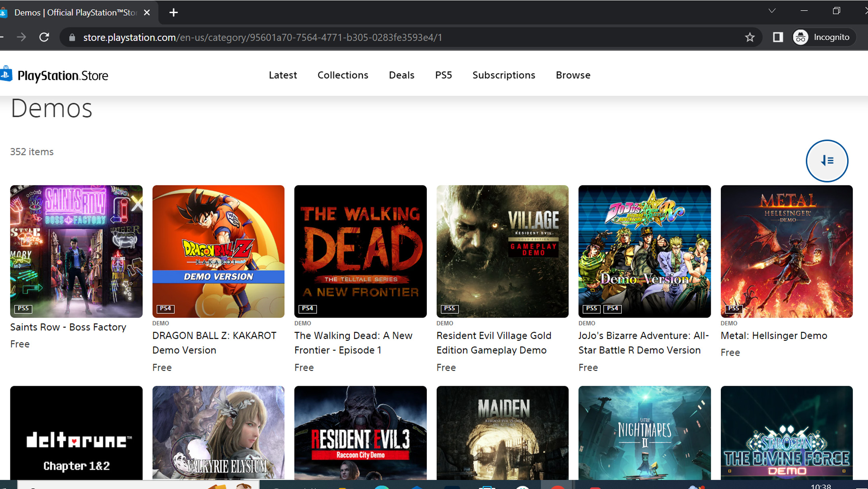
Task: Click the PS4 badge on JoJo's demo
Action: tap(612, 308)
